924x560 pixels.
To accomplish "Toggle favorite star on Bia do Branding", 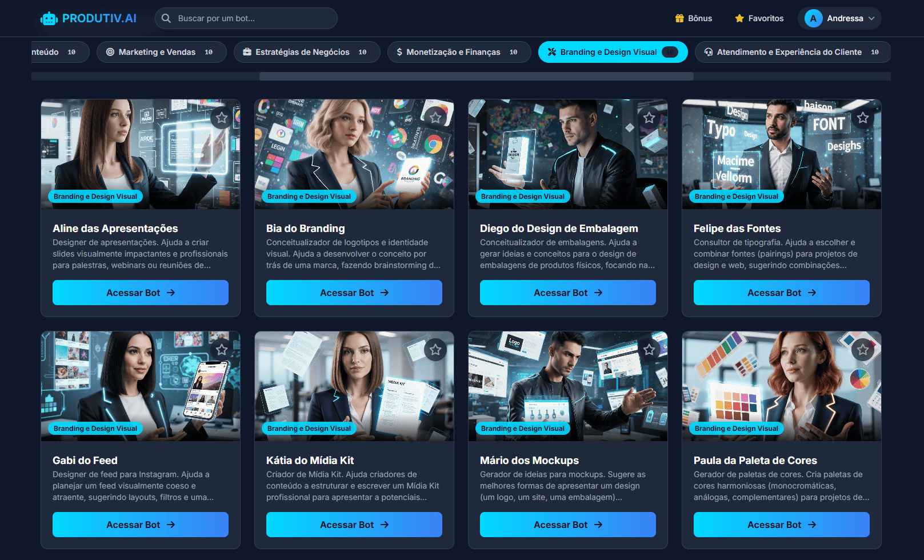I will (x=435, y=118).
